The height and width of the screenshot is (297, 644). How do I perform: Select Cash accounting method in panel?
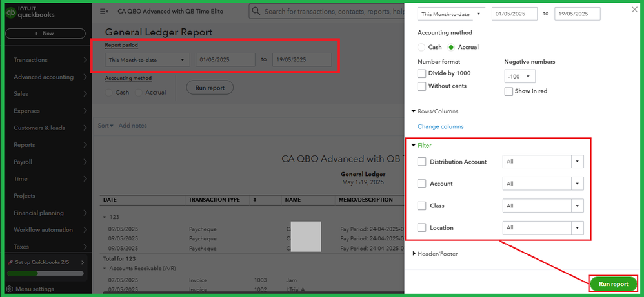click(x=421, y=47)
